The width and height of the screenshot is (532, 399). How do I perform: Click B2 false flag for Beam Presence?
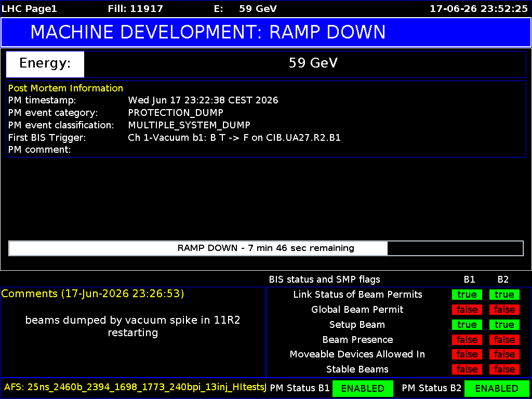(504, 340)
